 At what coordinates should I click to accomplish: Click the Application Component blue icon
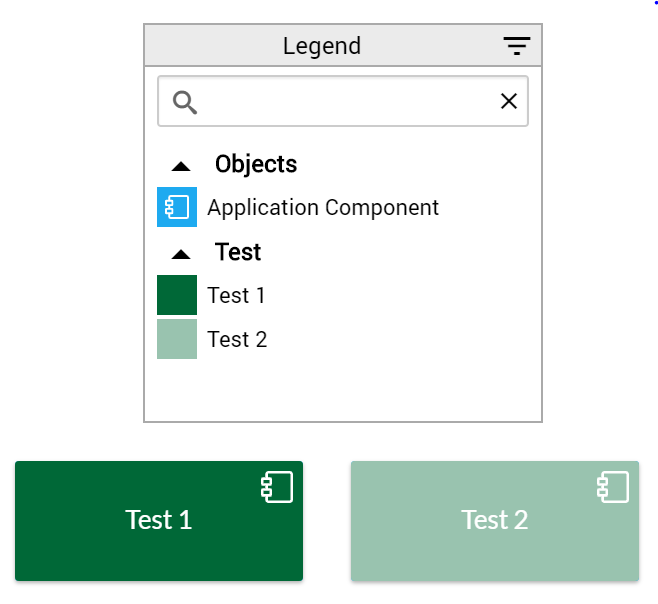[177, 207]
